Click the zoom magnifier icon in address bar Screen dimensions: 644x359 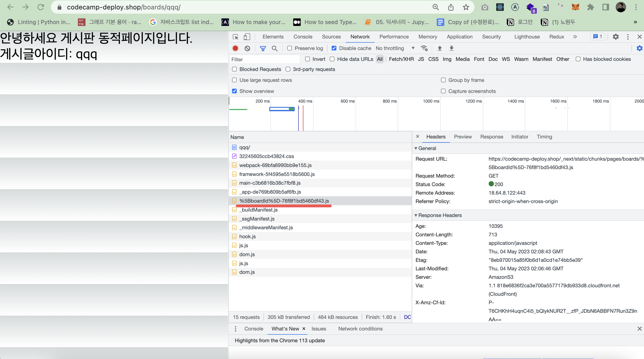pyautogui.click(x=436, y=7)
